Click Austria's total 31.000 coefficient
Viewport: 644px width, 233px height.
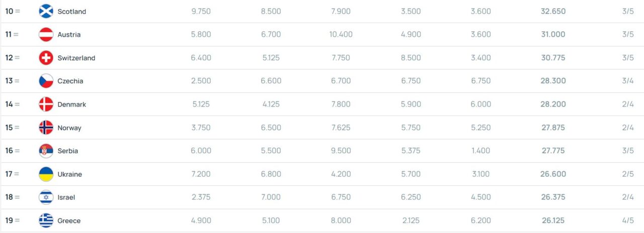pos(553,35)
